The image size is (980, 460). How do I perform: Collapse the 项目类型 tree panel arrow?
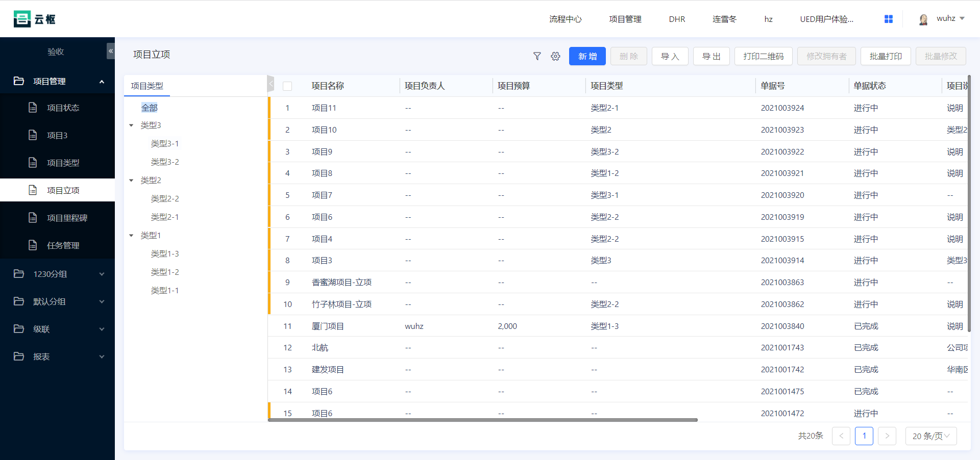(x=271, y=84)
